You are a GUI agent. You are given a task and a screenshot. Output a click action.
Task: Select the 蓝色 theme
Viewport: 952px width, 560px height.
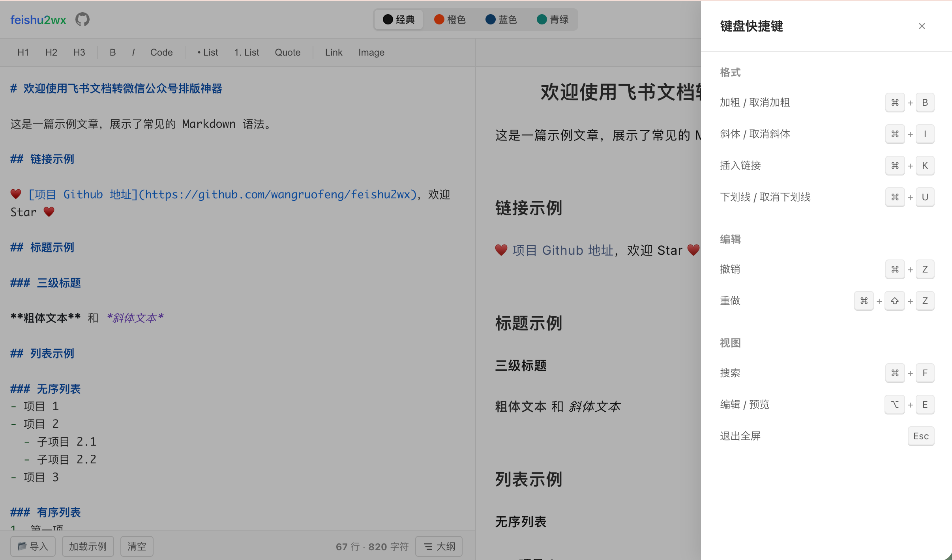pos(501,19)
